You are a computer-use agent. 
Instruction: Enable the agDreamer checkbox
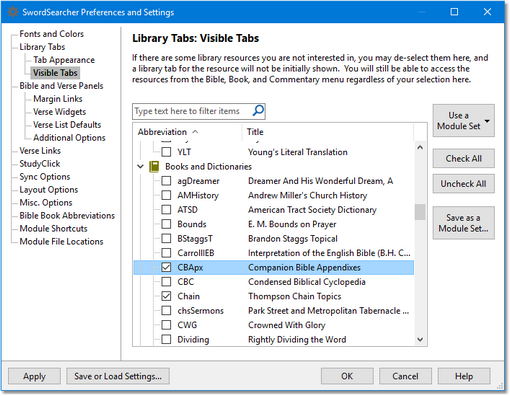pos(166,181)
